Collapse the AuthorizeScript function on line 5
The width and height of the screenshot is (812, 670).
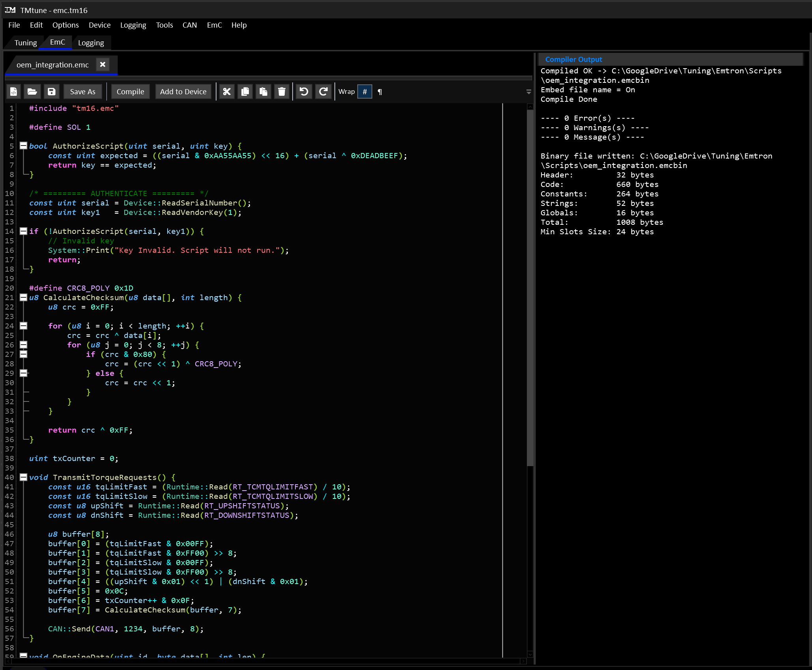pos(24,146)
